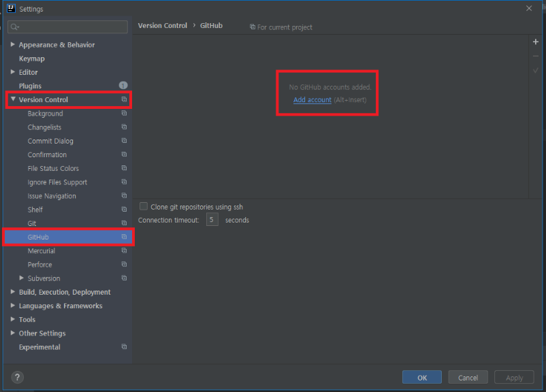
Task: Close the Settings dialog with X
Action: (529, 8)
